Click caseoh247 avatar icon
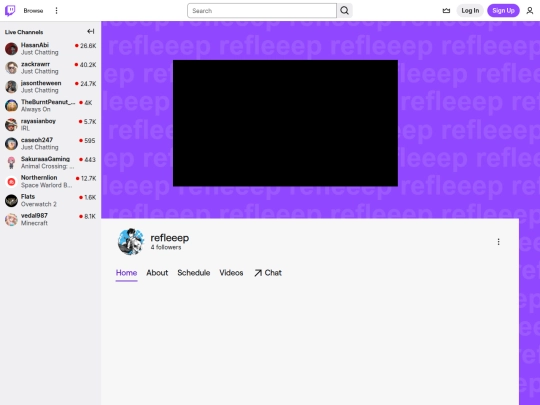The height and width of the screenshot is (405, 540). 11,144
